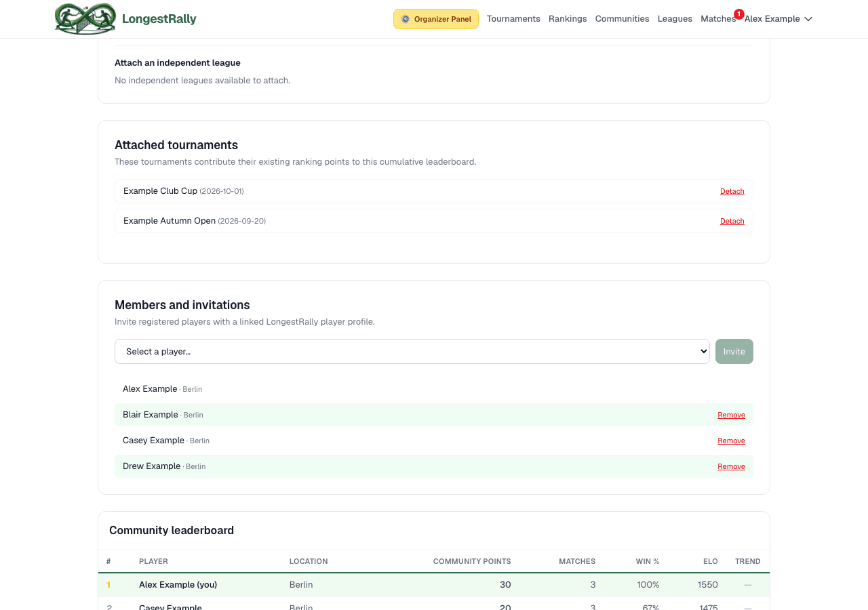Remove Casey Example from members
868x610 pixels.
coord(731,441)
